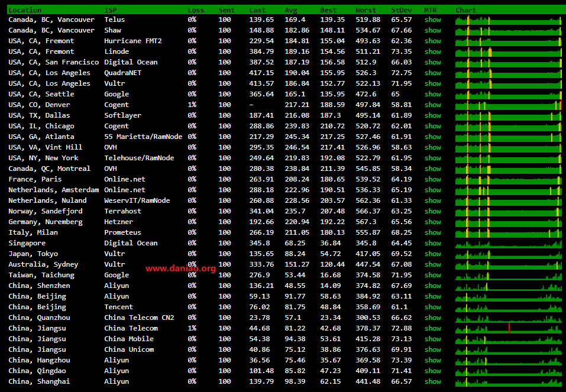Click the Avg column header
The width and height of the screenshot is (566, 392).
click(x=290, y=10)
